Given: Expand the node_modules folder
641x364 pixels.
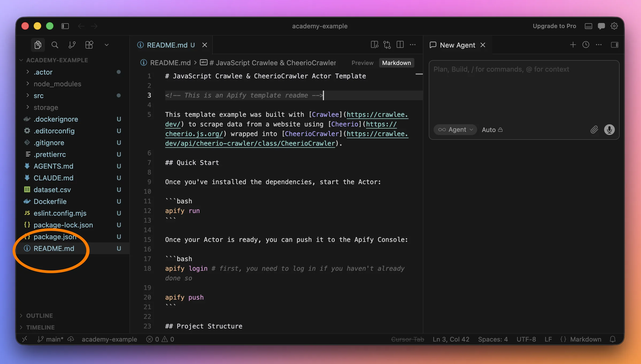Looking at the screenshot, I should [73, 84].
